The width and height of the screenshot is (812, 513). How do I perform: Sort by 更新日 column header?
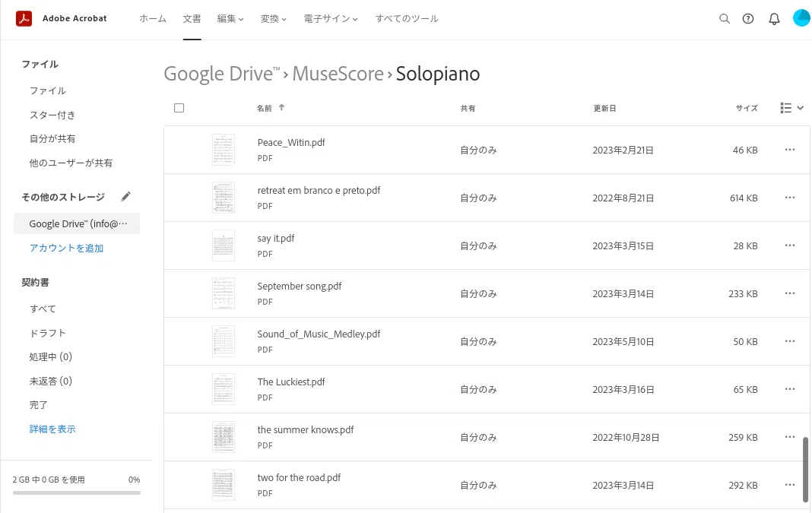coord(604,108)
